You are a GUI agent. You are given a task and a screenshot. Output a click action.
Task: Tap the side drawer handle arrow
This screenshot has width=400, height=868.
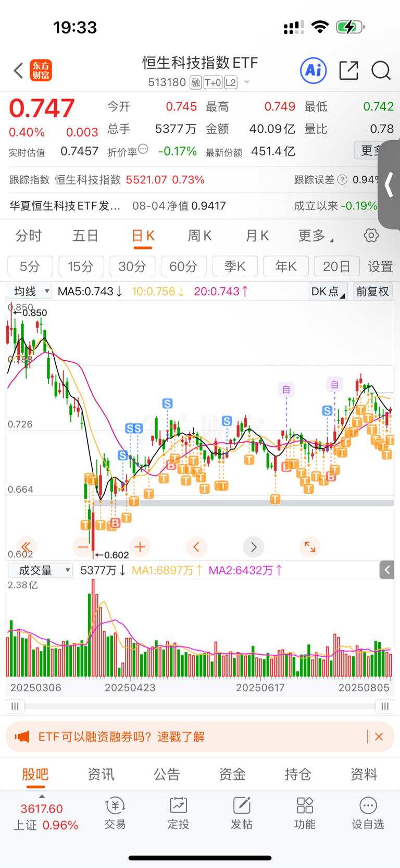tap(389, 185)
